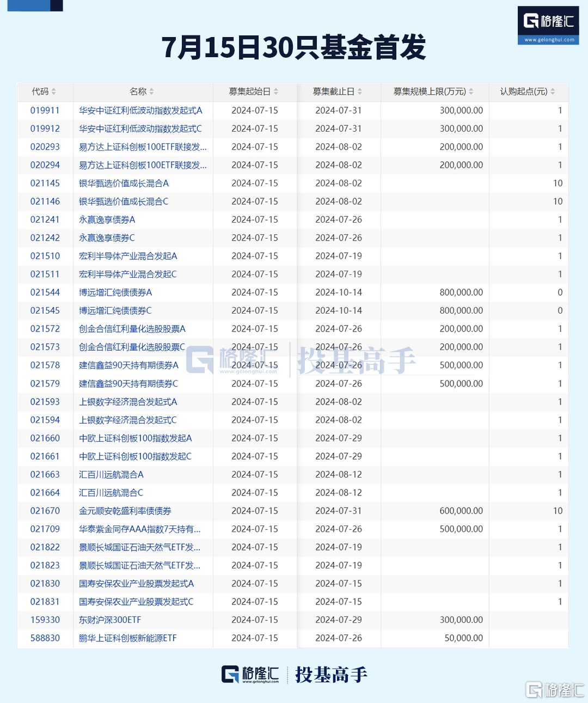Screen dimensions: 588x703
Task: Open fund code 021578
Action: coord(45,365)
